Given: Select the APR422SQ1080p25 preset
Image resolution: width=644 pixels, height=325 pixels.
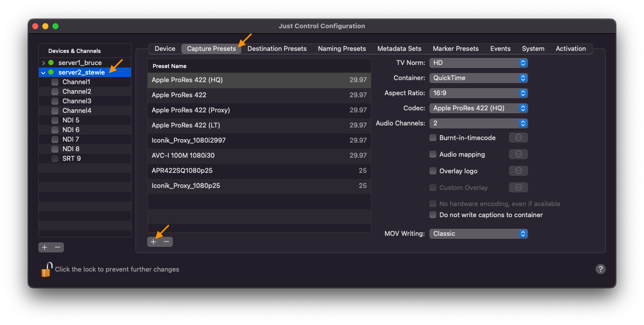Looking at the screenshot, I should tap(259, 171).
